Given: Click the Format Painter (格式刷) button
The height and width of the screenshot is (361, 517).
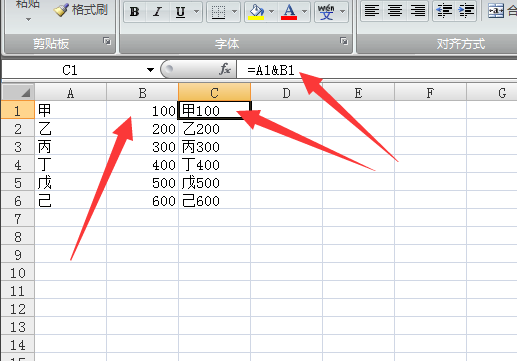Looking at the screenshot, I should [81, 10].
